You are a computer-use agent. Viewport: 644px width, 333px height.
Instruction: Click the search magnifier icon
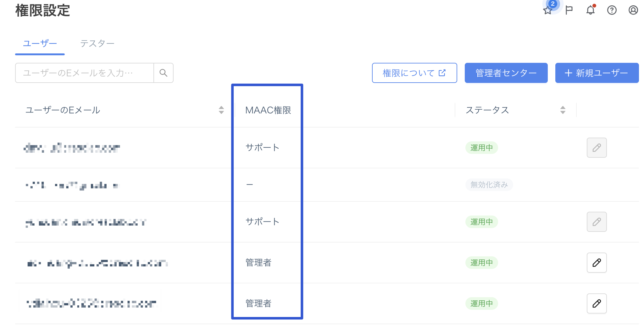tap(163, 73)
